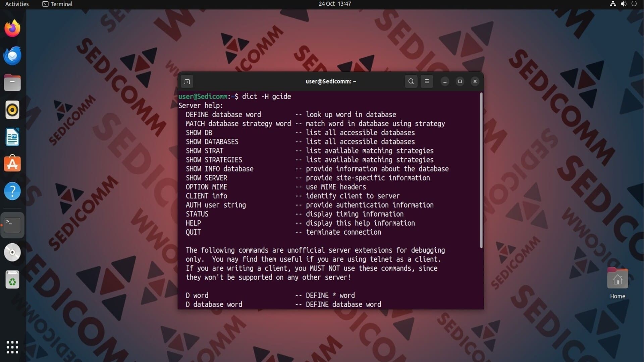Viewport: 644px width, 362px height.
Task: Open Thunderbird mail from the dock
Action: 12,56
